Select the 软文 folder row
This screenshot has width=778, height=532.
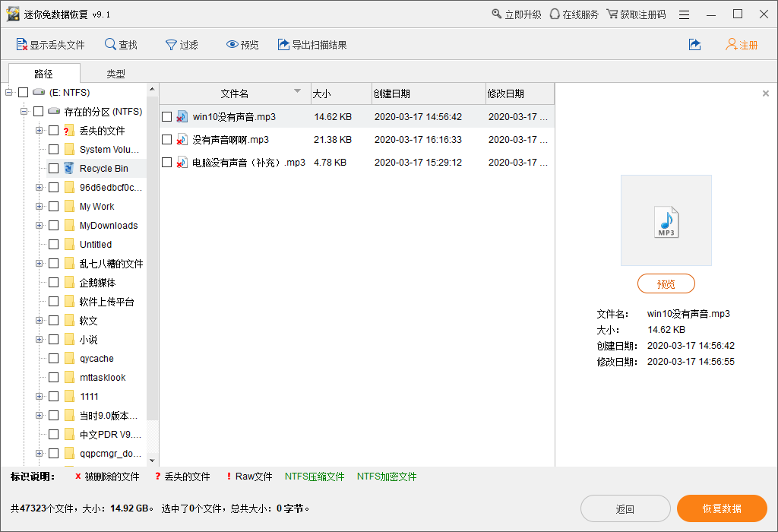(x=88, y=321)
